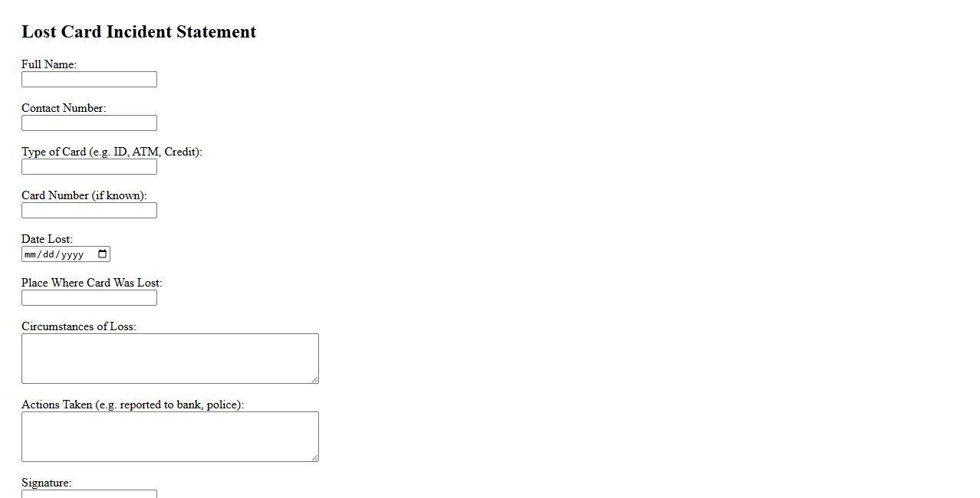Image resolution: width=980 pixels, height=498 pixels.
Task: Click the Lost Card Incident Statement heading
Action: [x=139, y=31]
